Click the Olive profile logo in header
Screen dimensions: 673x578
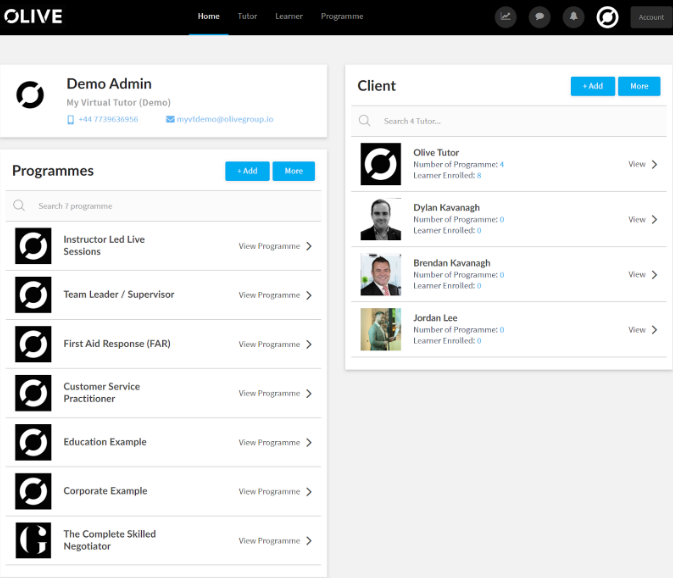click(607, 18)
